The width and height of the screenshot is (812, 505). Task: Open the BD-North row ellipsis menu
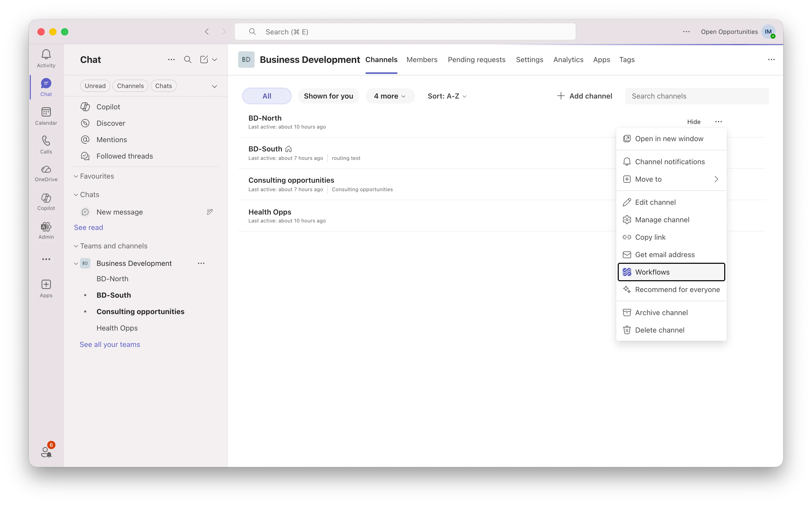pos(719,122)
